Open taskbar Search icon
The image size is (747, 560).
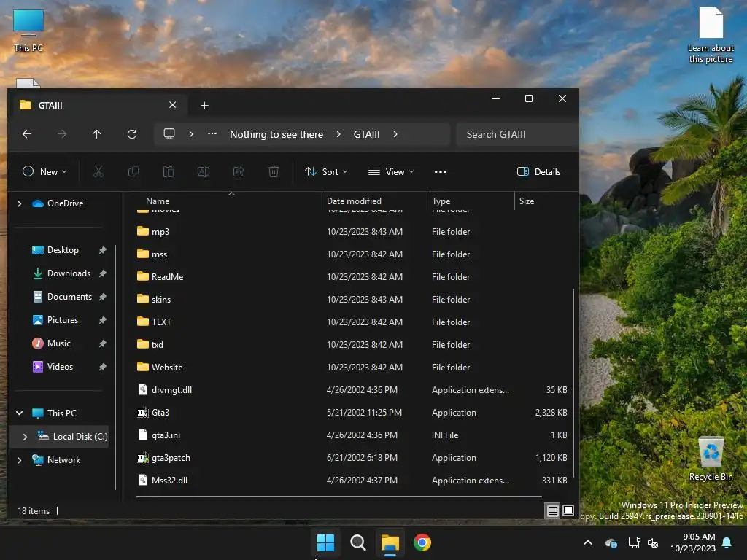357,542
